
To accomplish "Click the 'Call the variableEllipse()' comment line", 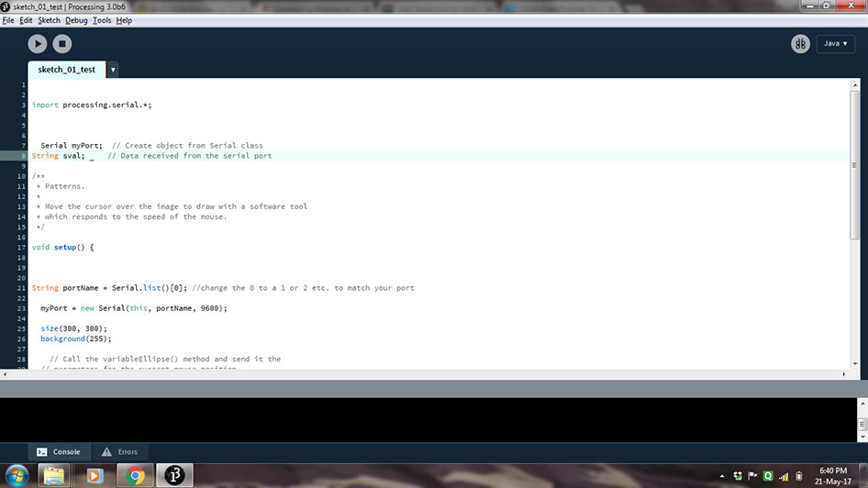I will (x=165, y=360).
